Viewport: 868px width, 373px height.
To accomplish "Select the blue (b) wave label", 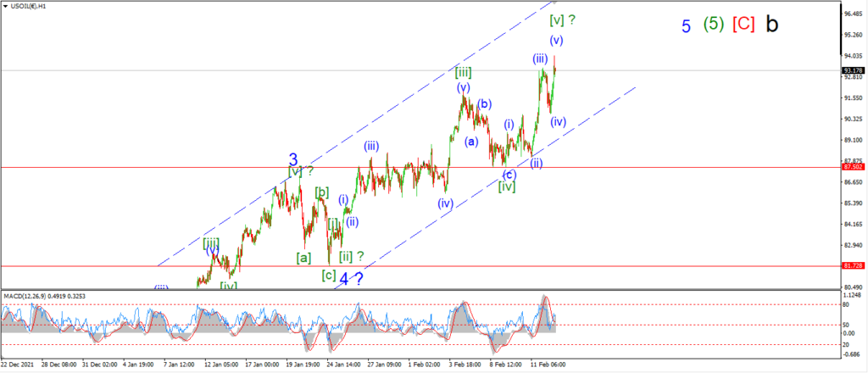I will (x=485, y=103).
